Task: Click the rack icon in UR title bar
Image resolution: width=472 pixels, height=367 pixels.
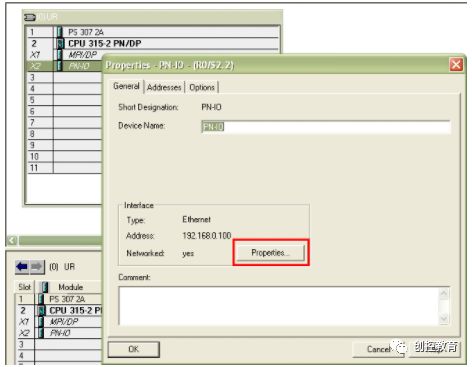Action: pos(30,17)
